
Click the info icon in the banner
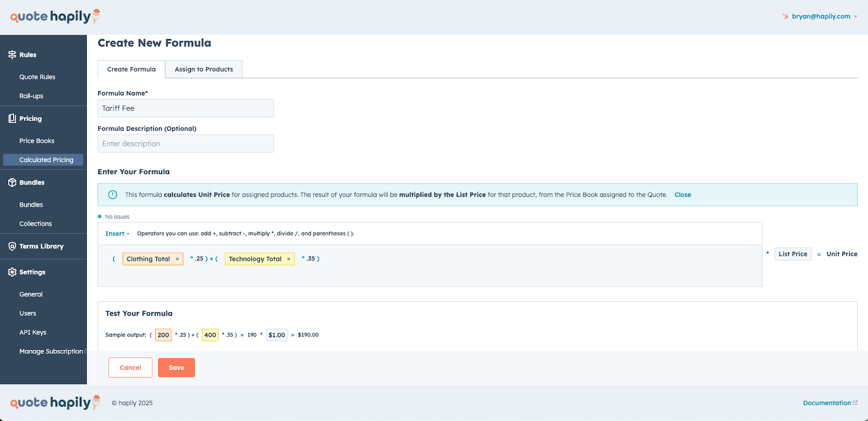coord(113,195)
